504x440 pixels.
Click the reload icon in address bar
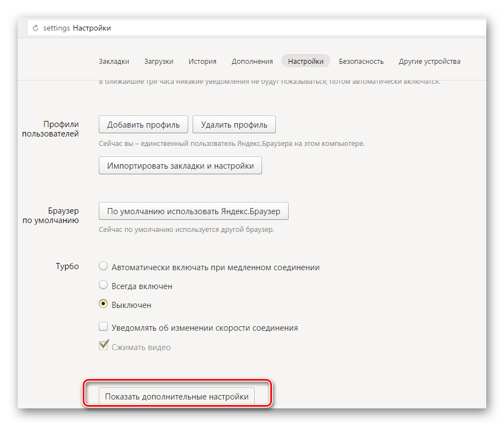36,28
